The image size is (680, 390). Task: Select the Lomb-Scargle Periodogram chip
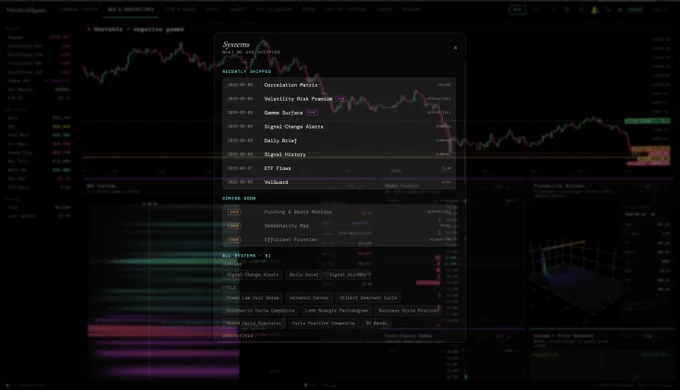tap(336, 311)
